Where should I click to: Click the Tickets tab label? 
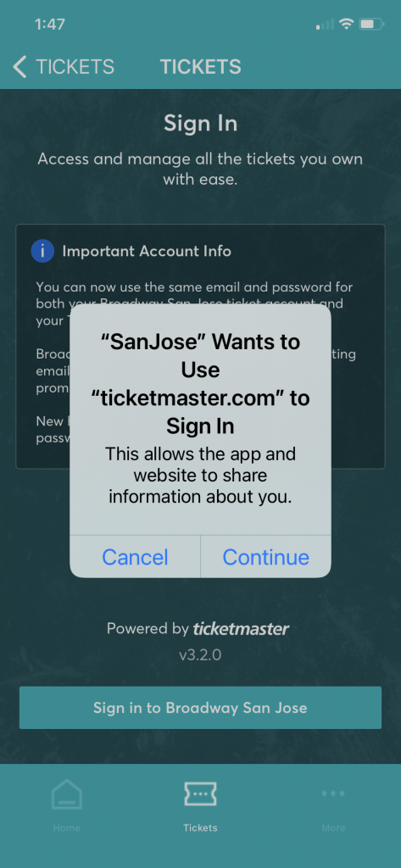(x=200, y=828)
